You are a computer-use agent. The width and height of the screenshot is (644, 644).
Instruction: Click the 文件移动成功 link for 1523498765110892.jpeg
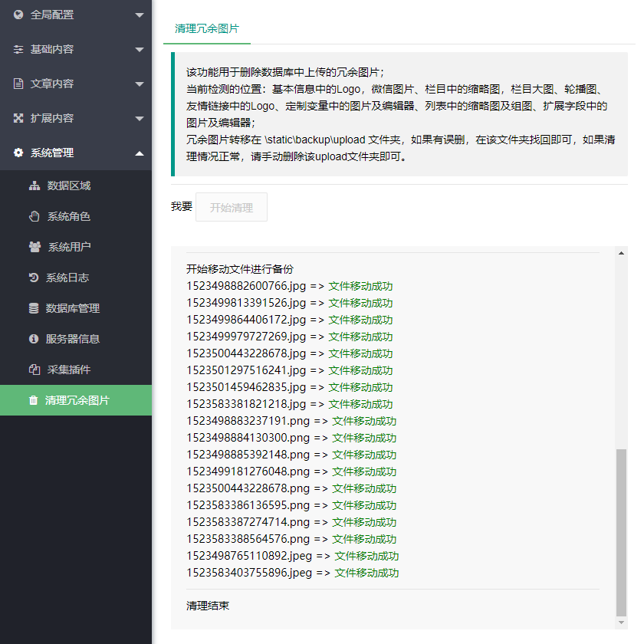365,555
